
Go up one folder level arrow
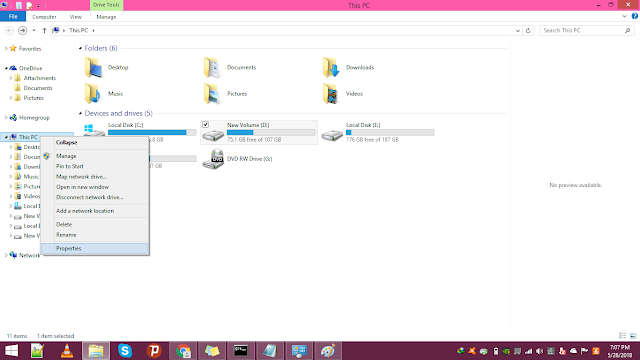pos(44,31)
